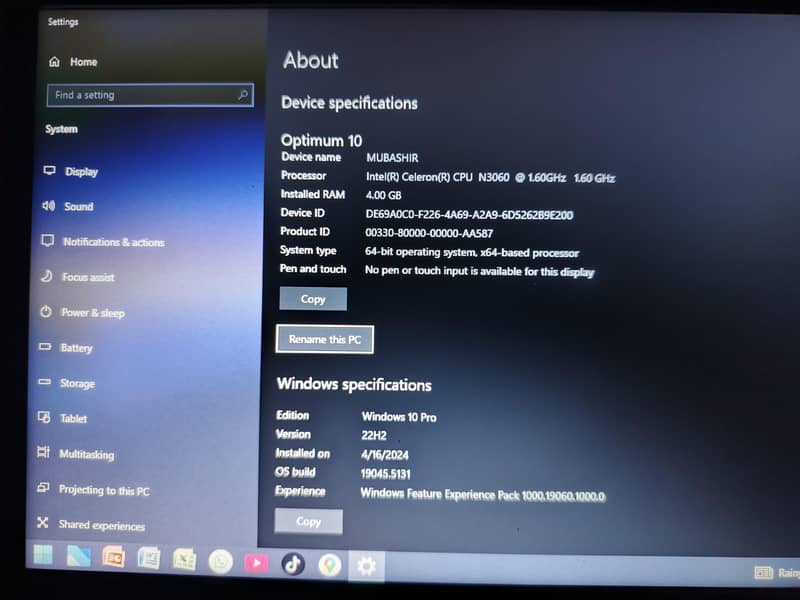The height and width of the screenshot is (600, 800).
Task: Click the moon icon for Focus assist
Action: coord(46,276)
